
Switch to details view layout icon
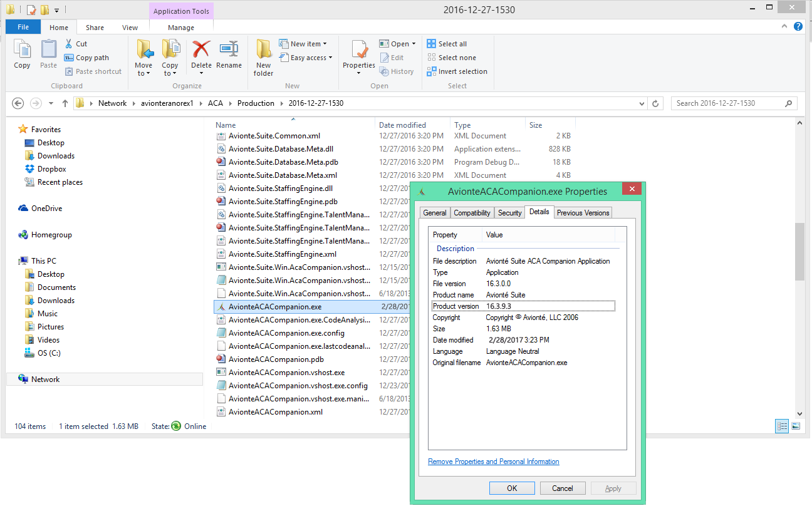pyautogui.click(x=782, y=426)
